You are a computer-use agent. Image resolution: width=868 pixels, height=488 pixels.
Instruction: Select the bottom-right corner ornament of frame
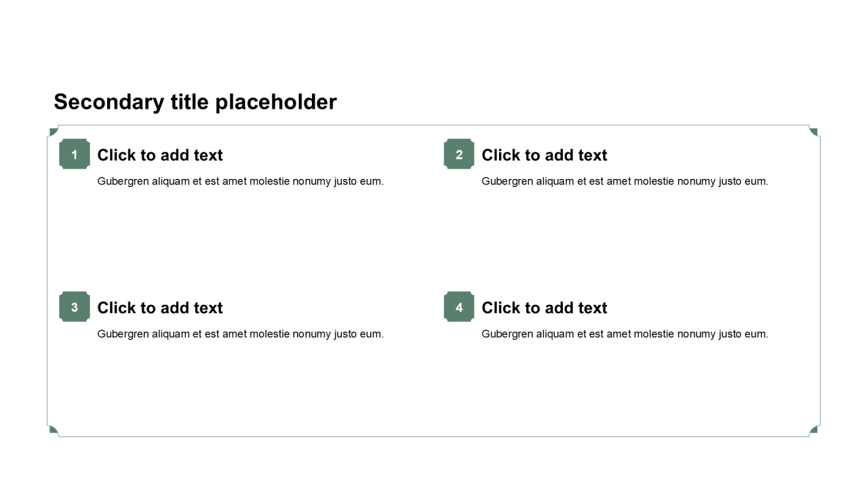click(814, 430)
